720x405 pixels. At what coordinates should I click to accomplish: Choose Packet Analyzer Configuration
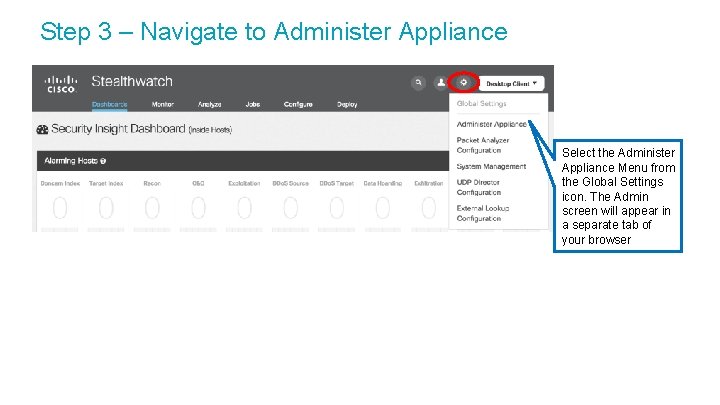pos(483,145)
